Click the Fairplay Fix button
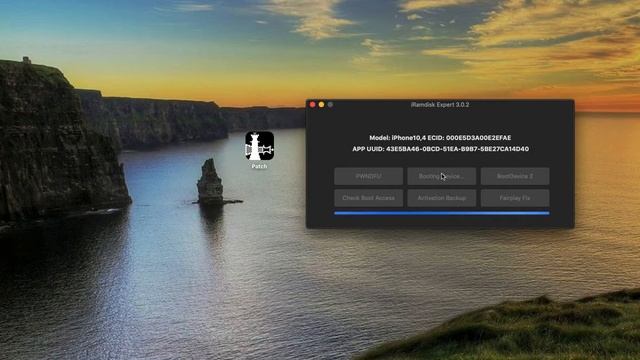Viewport: 640px width, 360px height. 515,198
